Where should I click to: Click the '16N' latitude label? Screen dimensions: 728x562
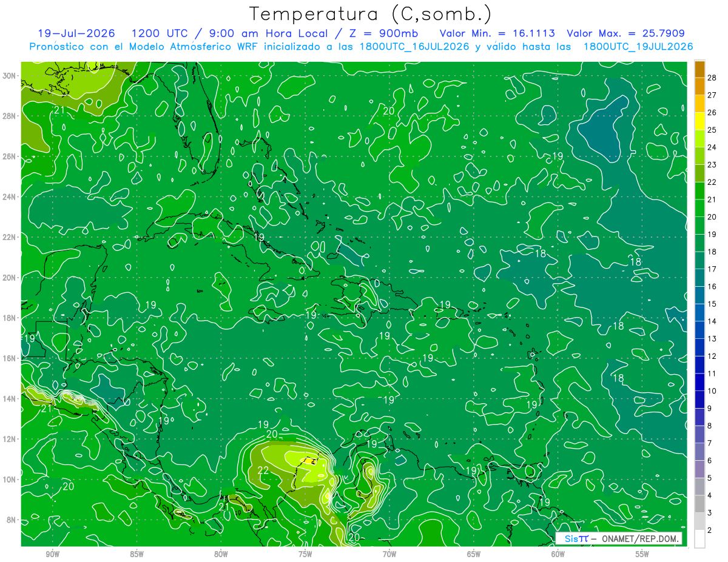pos(10,358)
